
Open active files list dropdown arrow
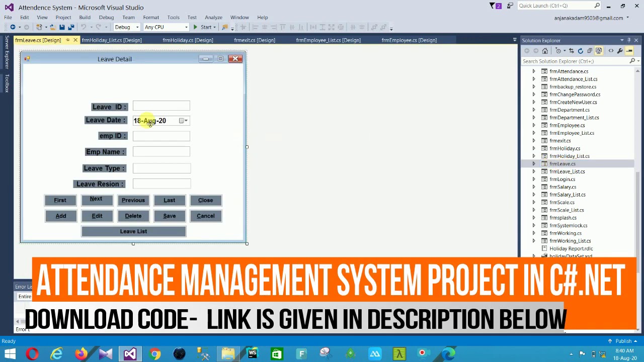[514, 40]
